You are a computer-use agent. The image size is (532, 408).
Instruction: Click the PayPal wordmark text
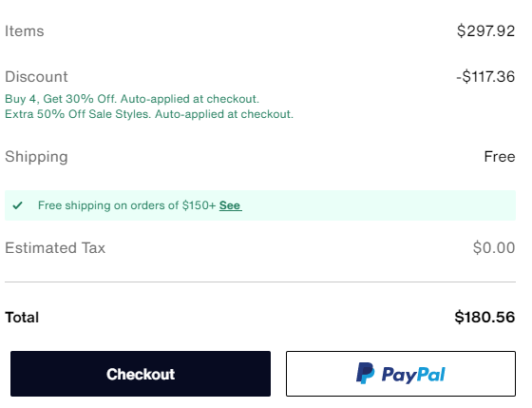coord(413,375)
